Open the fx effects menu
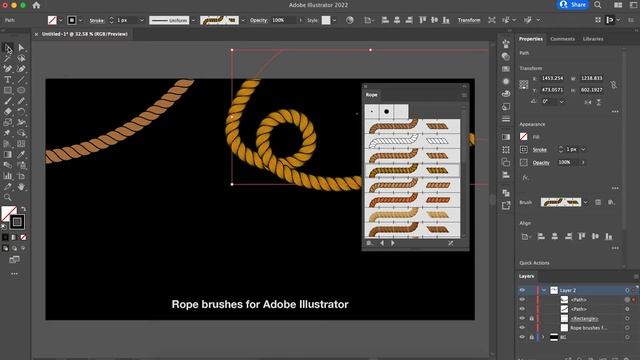The width and height of the screenshot is (640, 360). pyautogui.click(x=525, y=177)
